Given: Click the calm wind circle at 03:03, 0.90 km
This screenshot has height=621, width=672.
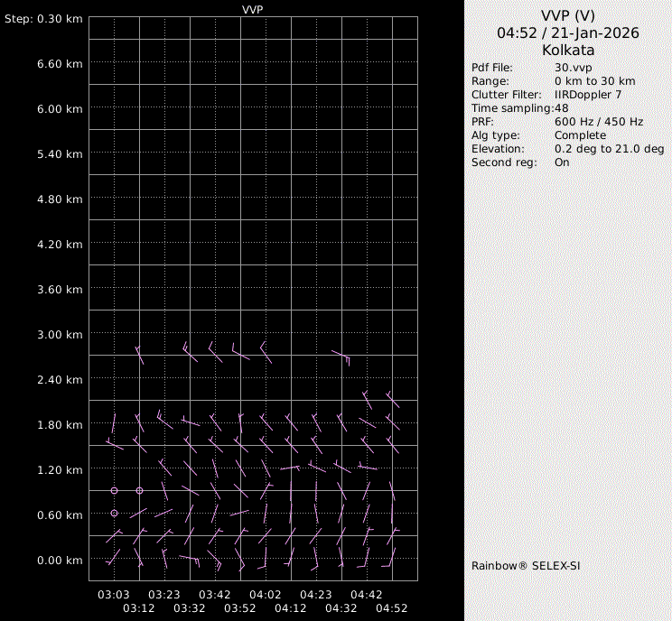Looking at the screenshot, I should (114, 490).
